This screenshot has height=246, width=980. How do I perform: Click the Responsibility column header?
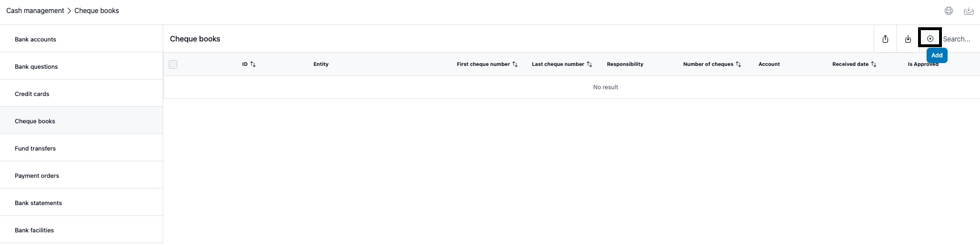coord(625,64)
